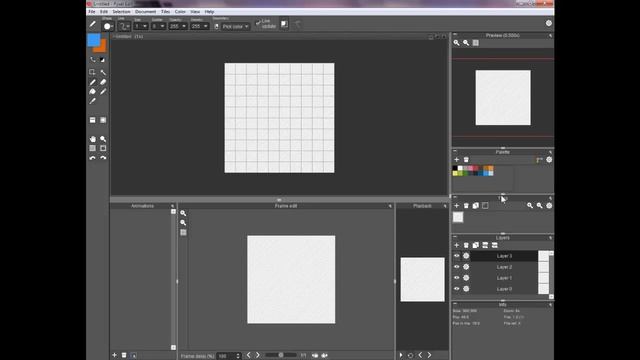
Task: Adjust the frame slider in Frame edit
Action: (281, 355)
